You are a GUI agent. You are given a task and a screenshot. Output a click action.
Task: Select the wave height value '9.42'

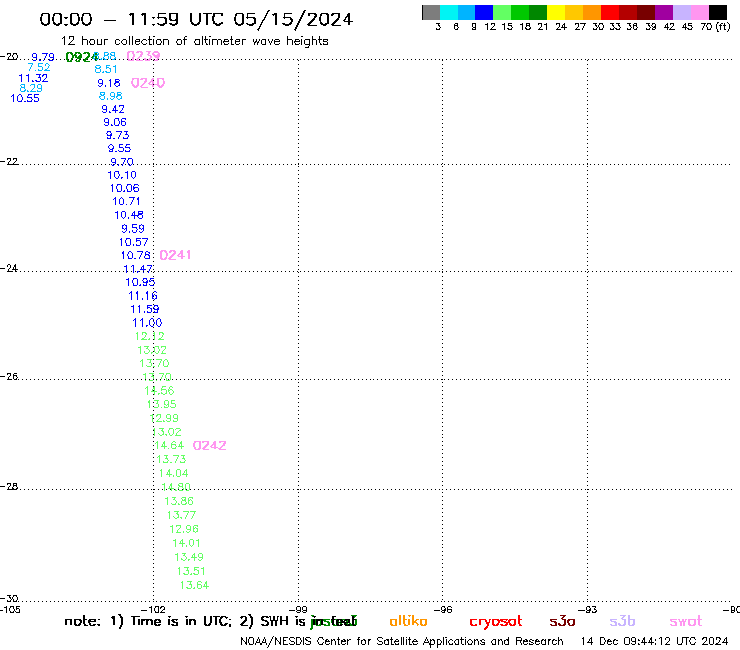pyautogui.click(x=113, y=110)
